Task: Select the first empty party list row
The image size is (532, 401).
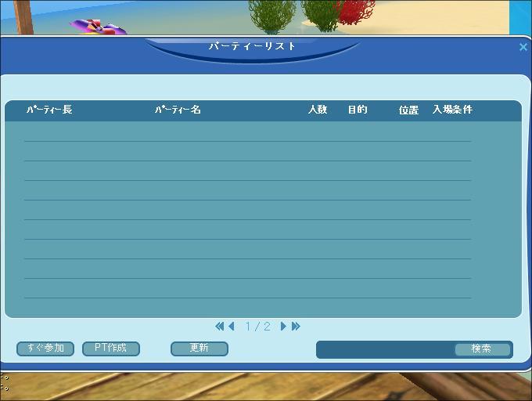Action: click(x=247, y=132)
